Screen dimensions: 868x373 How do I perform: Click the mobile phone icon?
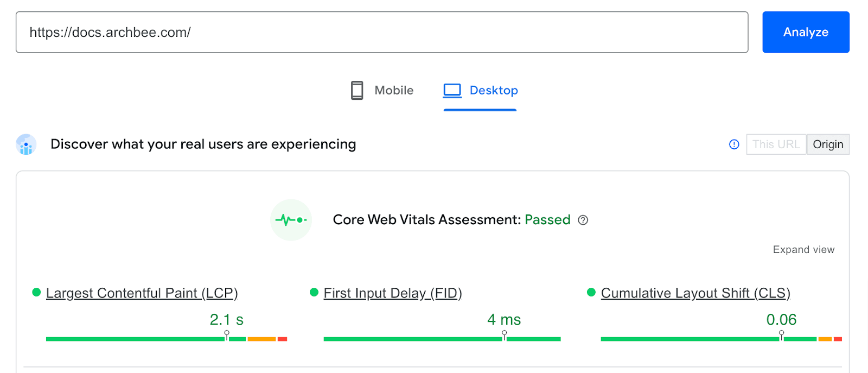coord(357,90)
